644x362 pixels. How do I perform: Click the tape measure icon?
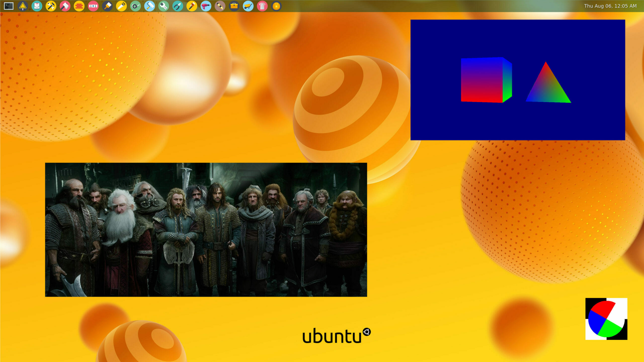click(x=135, y=6)
